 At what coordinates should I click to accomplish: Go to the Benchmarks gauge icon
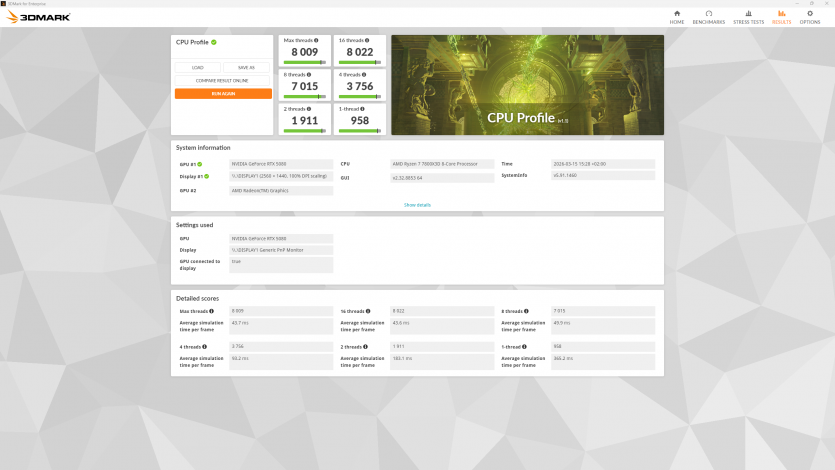click(708, 14)
